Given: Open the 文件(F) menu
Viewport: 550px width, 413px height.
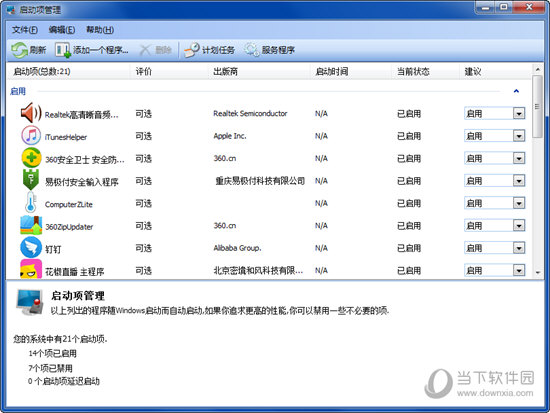Looking at the screenshot, I should [25, 30].
